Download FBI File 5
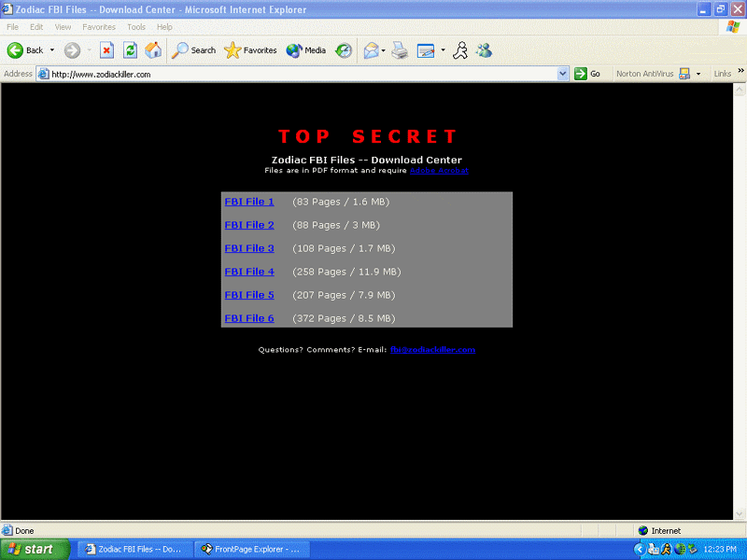Screen dimensions: 747x560 249,295
